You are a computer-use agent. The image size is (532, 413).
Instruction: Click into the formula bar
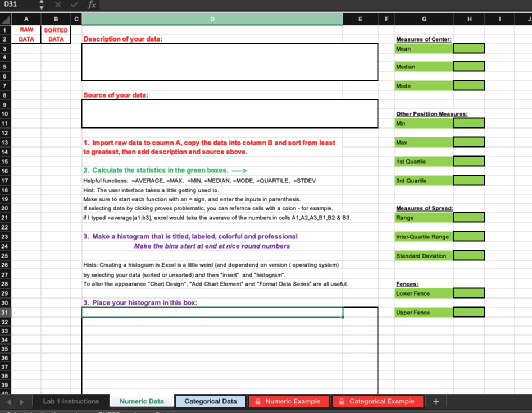316,4
